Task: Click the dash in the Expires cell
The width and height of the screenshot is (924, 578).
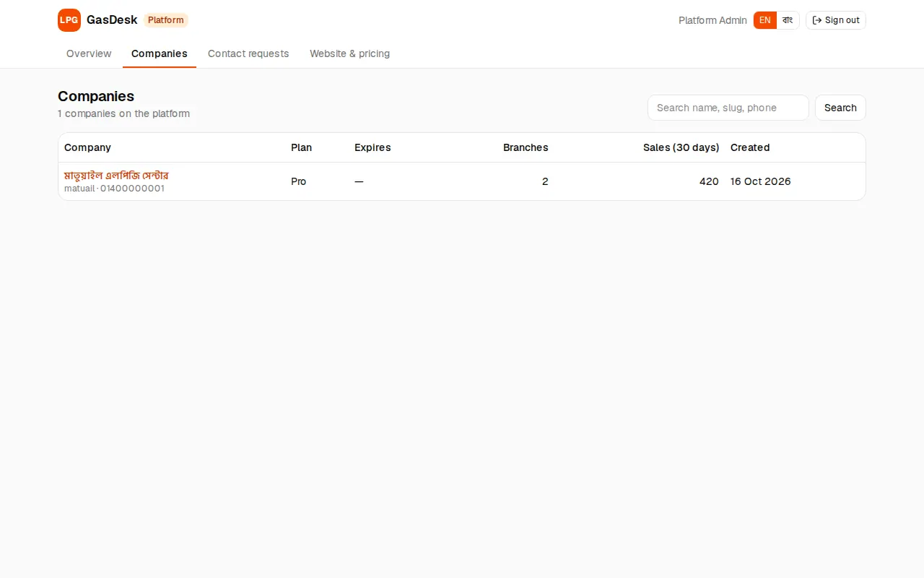Action: (359, 181)
